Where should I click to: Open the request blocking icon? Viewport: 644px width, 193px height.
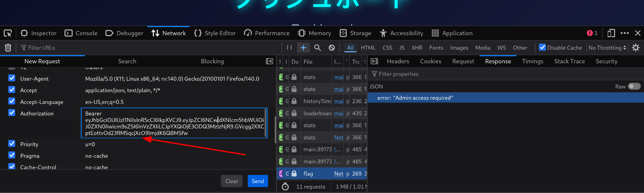[332, 48]
